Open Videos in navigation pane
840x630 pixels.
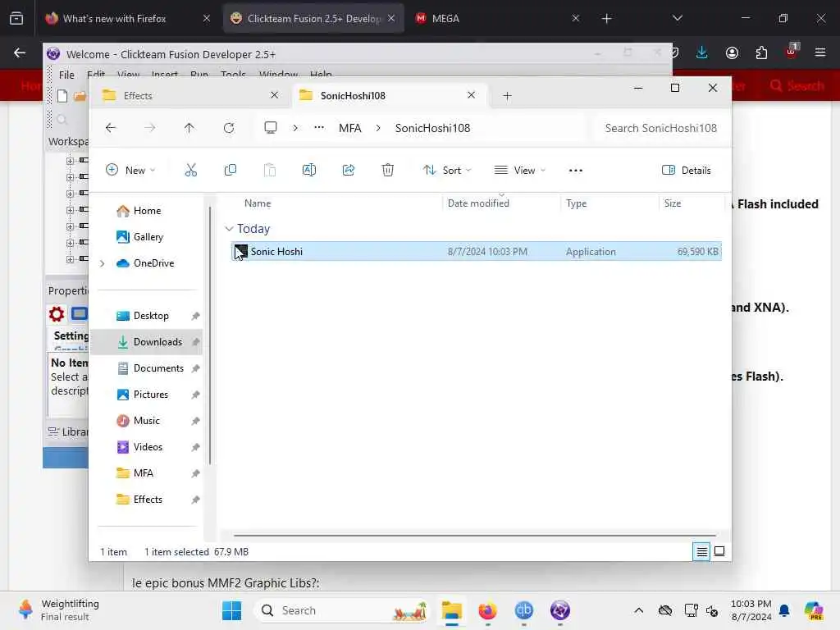click(x=148, y=447)
